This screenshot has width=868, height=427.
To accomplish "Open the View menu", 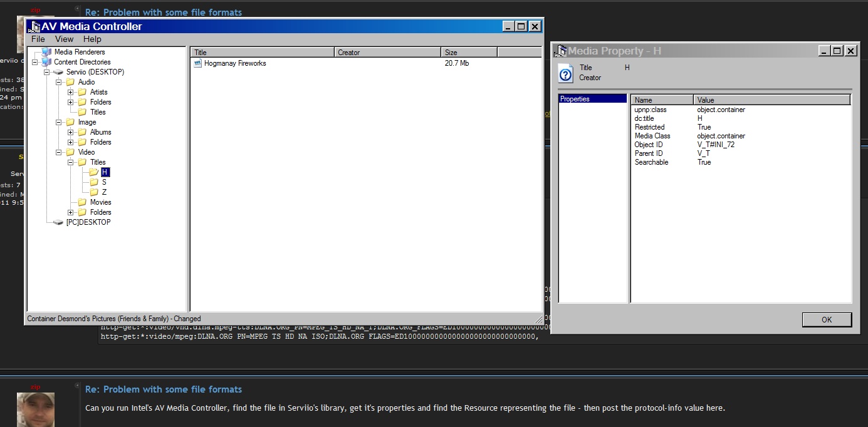I will click(x=64, y=39).
